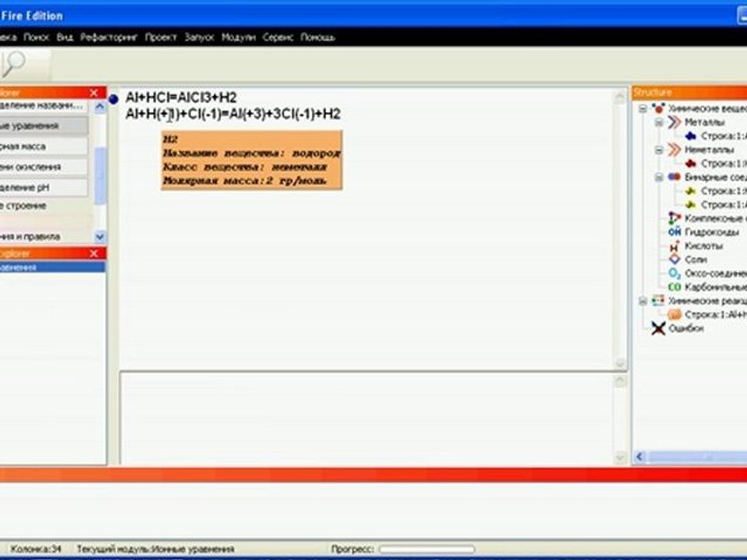Open the Поиск menu

37,37
